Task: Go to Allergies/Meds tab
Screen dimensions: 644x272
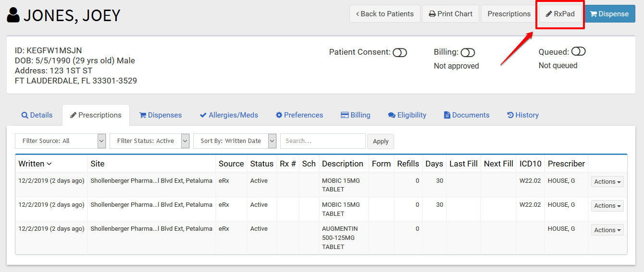Action: pyautogui.click(x=229, y=115)
